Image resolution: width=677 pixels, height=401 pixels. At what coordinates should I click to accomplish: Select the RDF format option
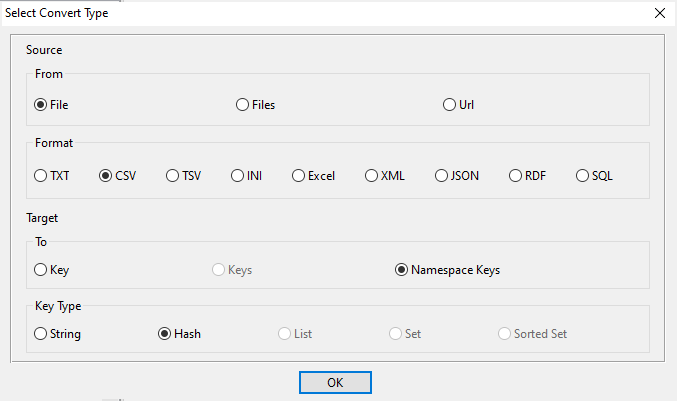click(x=516, y=176)
